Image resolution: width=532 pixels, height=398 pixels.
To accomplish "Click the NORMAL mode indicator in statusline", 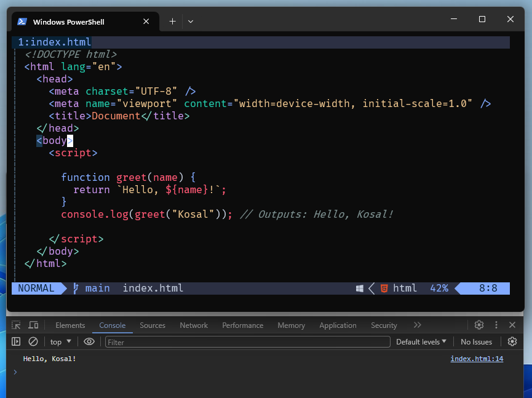I will [x=36, y=289].
